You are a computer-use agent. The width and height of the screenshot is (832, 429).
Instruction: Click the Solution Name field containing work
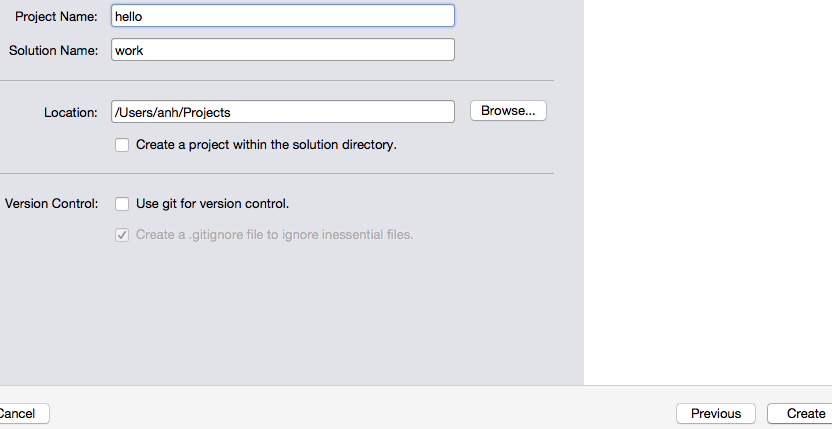point(283,50)
